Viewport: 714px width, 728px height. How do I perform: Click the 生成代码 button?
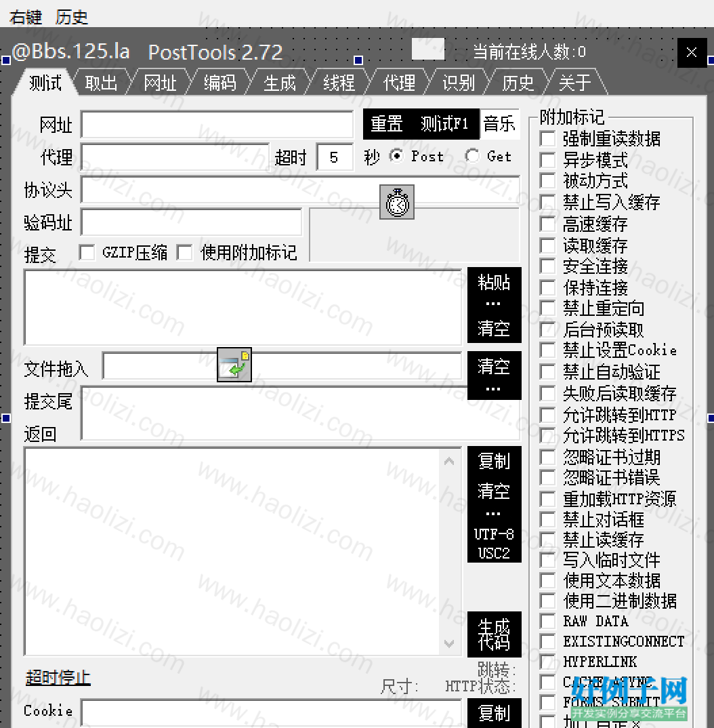tap(494, 634)
